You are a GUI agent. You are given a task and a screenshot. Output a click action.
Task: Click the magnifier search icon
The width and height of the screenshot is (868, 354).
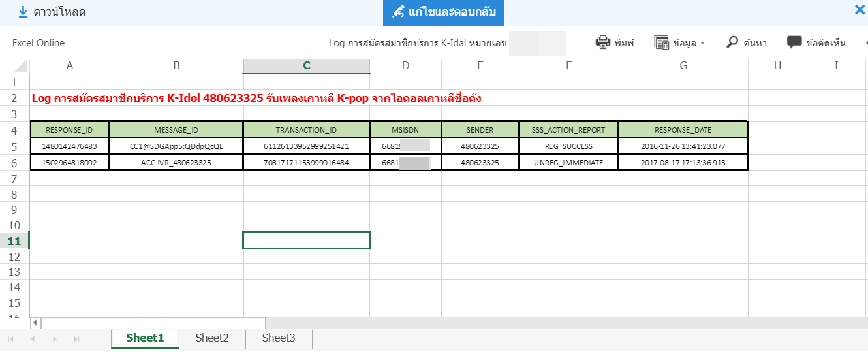732,42
